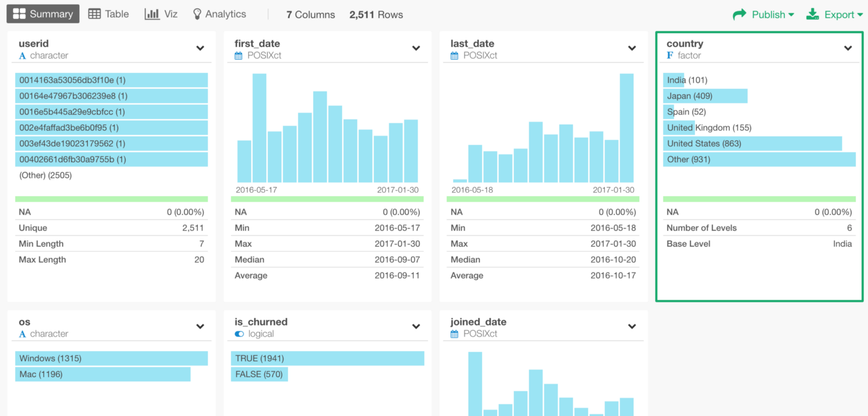Select the TRUE (1941) bar
Viewport: 868px width, 416px height.
point(328,359)
